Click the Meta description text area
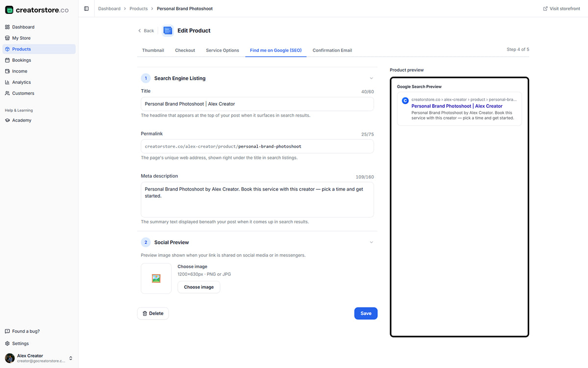Screen dimensions: 588x368 pos(257,200)
